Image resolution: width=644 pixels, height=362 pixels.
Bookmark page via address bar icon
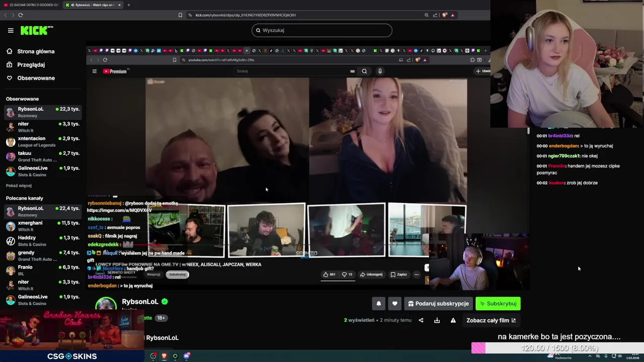click(x=180, y=15)
